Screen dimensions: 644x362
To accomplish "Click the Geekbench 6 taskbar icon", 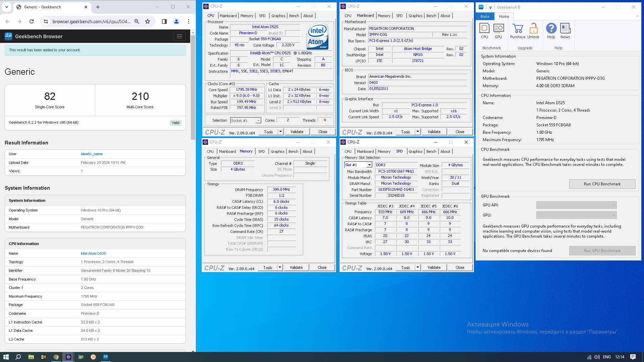I will point(106,357).
